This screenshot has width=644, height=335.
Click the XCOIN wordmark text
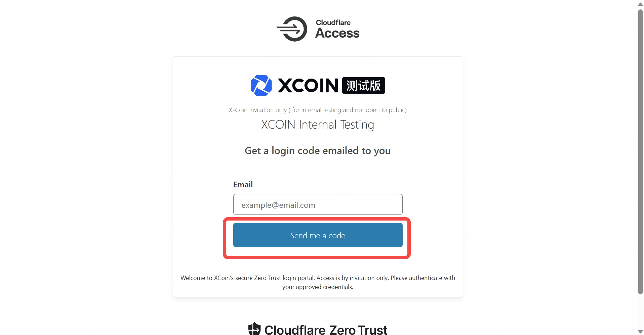308,85
